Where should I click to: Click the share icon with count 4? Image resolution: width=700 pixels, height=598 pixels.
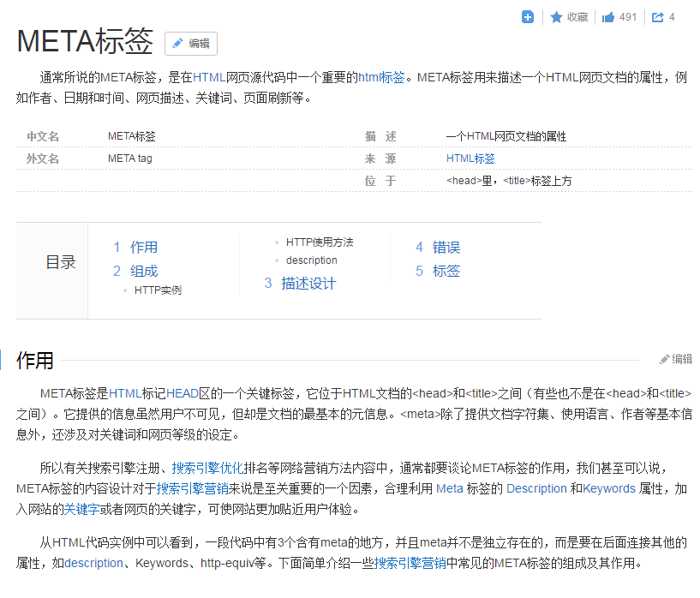click(663, 17)
